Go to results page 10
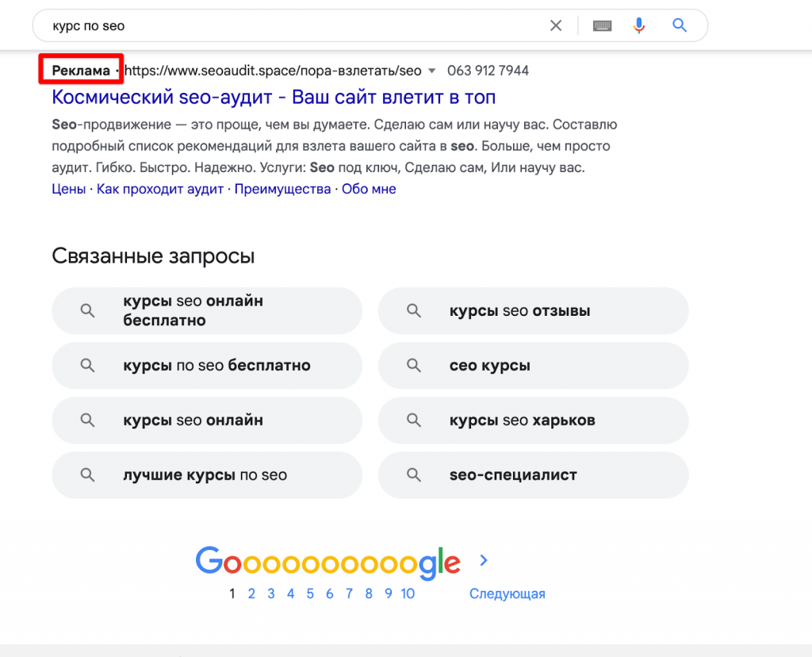812x657 pixels. tap(408, 594)
